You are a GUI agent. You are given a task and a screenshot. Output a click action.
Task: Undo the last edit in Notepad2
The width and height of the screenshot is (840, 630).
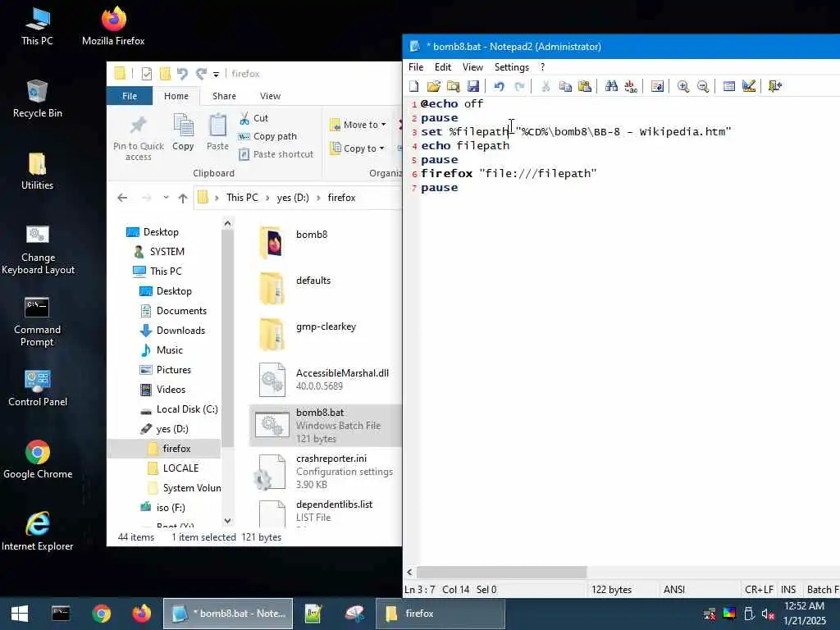500,86
